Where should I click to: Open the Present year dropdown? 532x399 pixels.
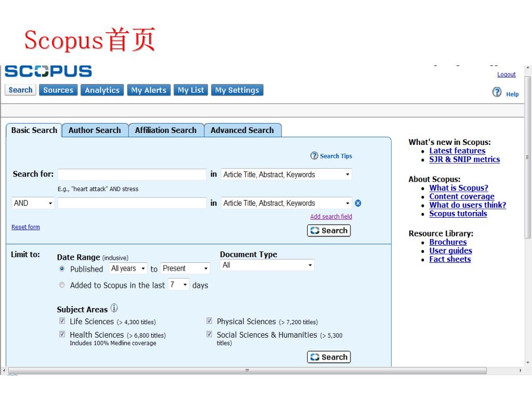tap(185, 269)
